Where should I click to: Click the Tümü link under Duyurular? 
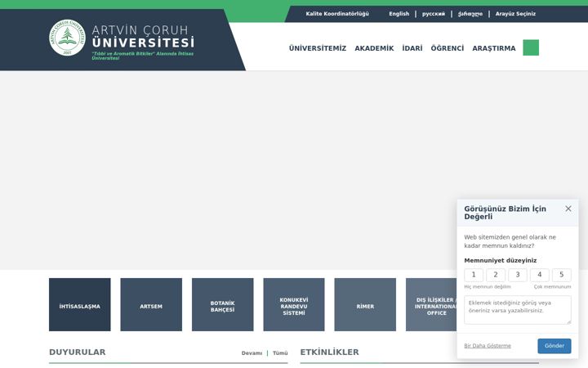pos(280,353)
